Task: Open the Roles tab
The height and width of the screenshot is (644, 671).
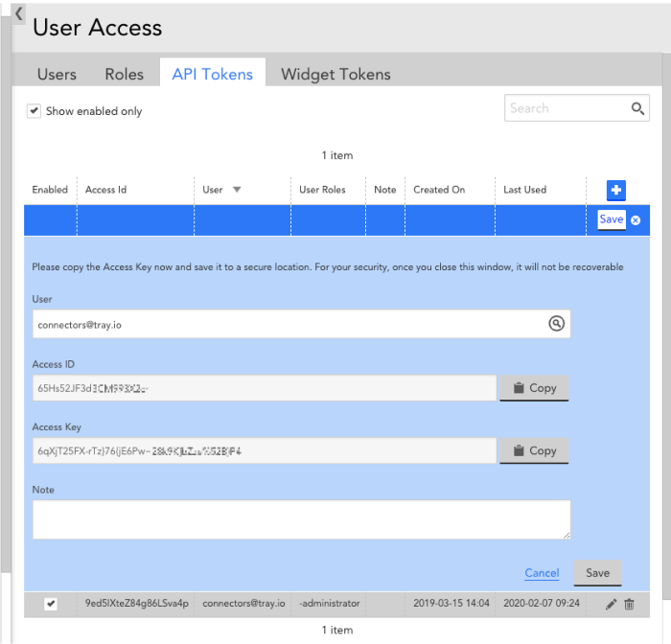Action: coord(125,74)
